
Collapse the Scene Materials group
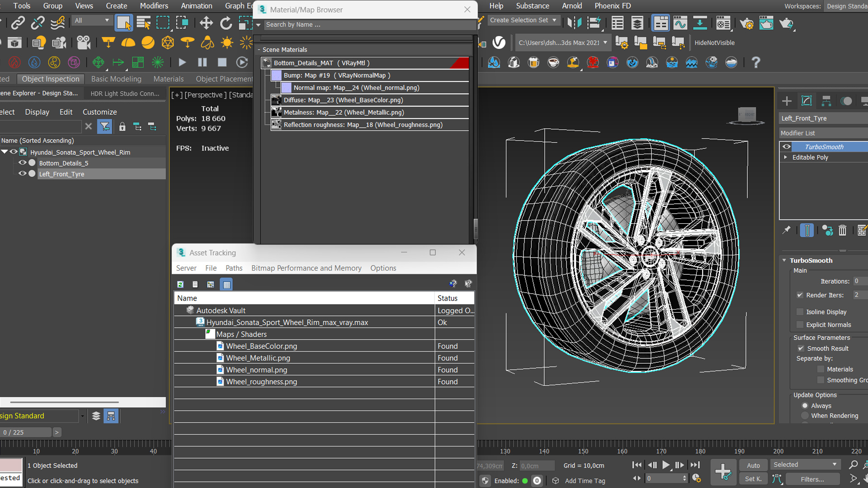click(x=259, y=50)
